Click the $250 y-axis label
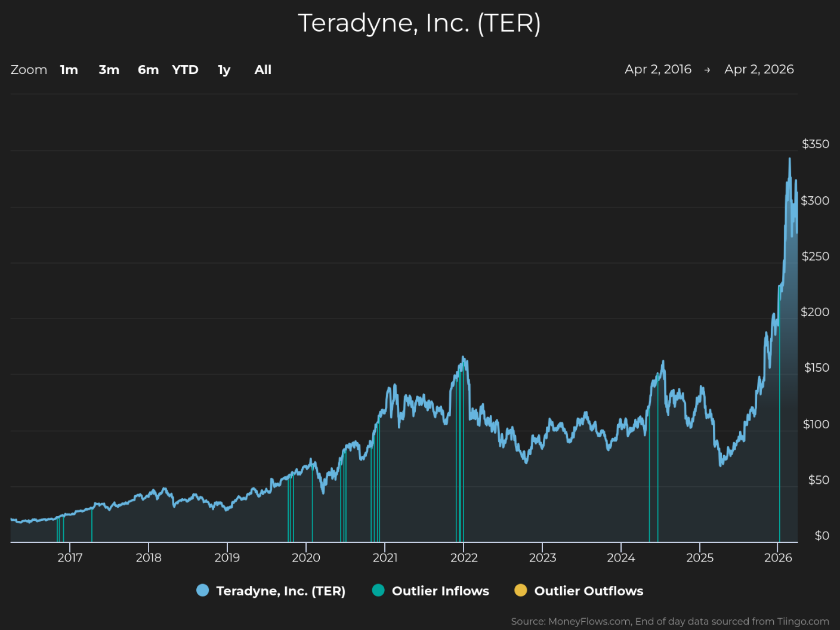Image resolution: width=840 pixels, height=630 pixels. 816,257
